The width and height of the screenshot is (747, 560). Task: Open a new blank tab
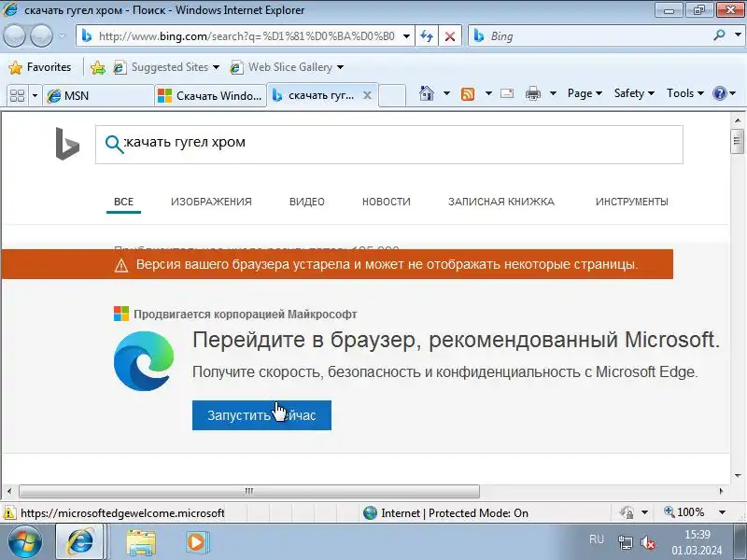pyautogui.click(x=392, y=95)
